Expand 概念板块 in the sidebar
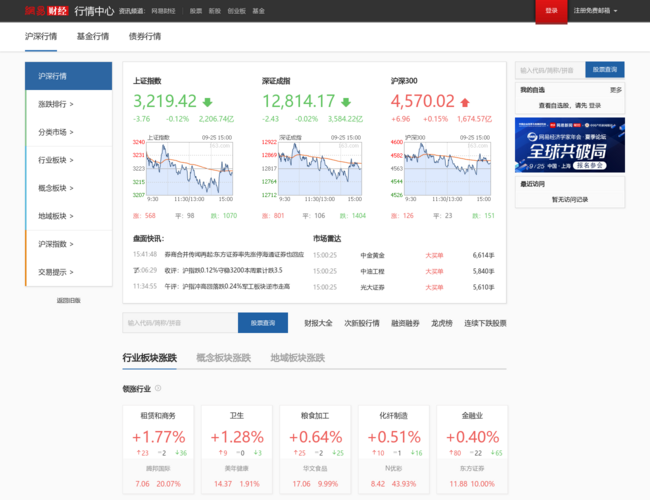Image resolution: width=650 pixels, height=500 pixels. pyautogui.click(x=56, y=188)
